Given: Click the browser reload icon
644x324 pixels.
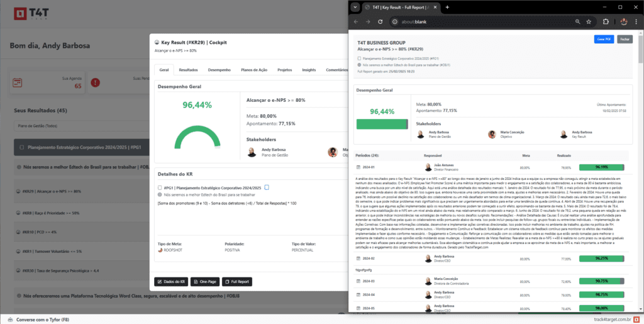Looking at the screenshot, I should point(382,21).
